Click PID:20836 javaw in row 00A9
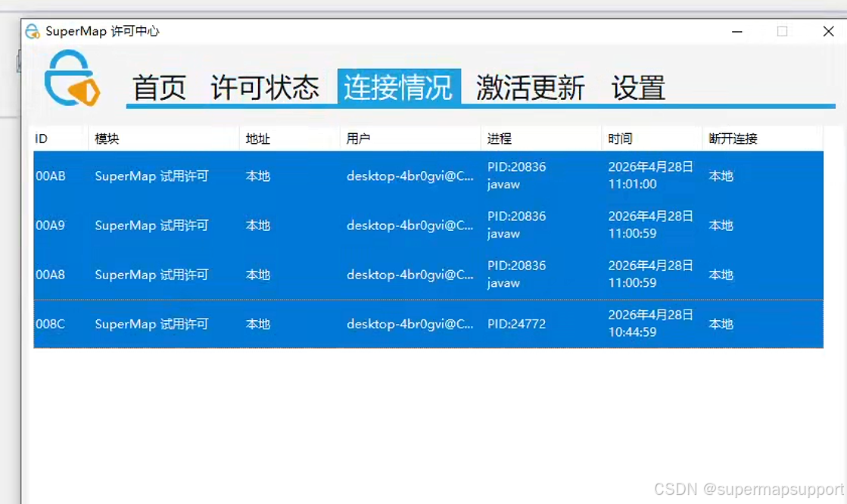847x504 pixels. coord(516,225)
